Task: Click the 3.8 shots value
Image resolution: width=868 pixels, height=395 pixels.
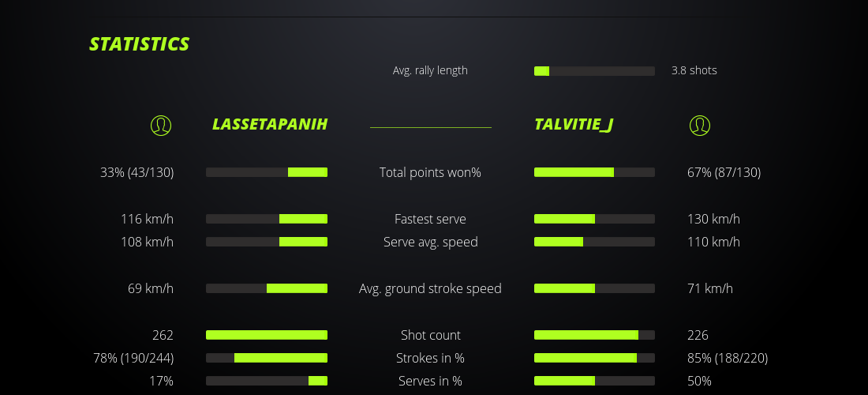Action: [x=694, y=70]
